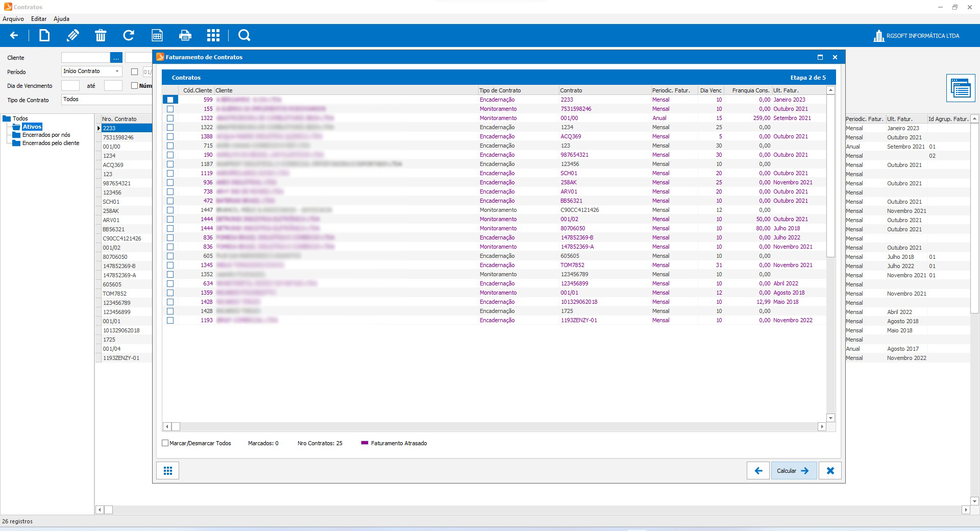
Task: Check the row for contract 1193ZENZY-01
Action: pyautogui.click(x=170, y=320)
